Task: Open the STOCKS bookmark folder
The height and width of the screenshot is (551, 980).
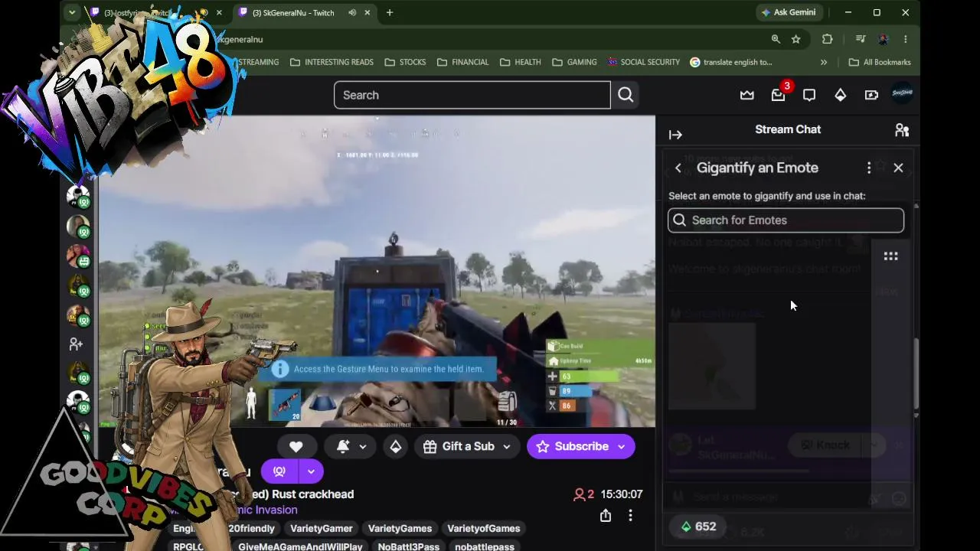Action: click(405, 62)
